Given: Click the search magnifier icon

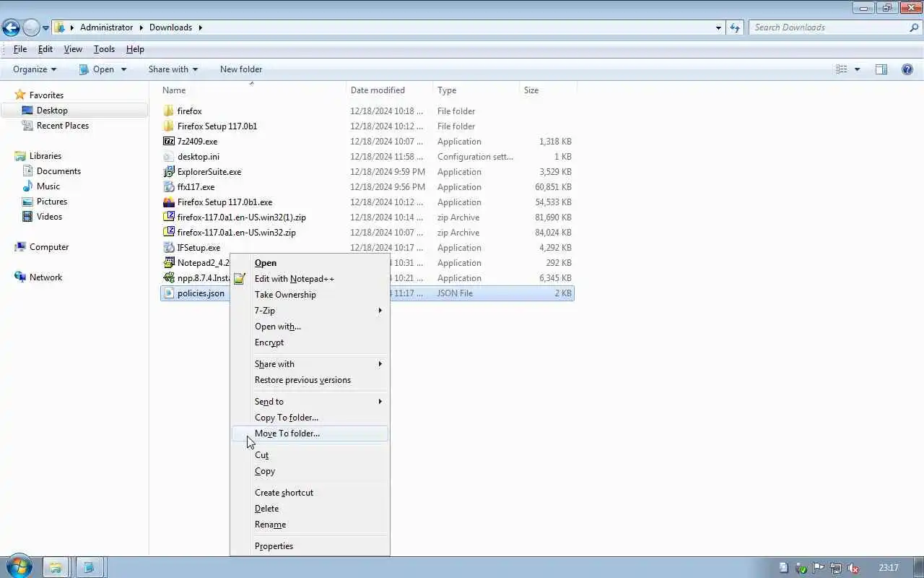Looking at the screenshot, I should [x=914, y=27].
